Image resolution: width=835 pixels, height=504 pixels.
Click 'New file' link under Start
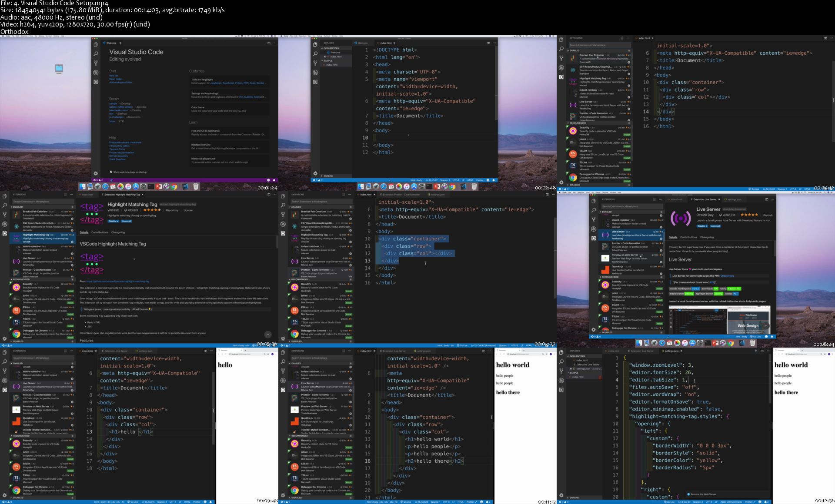pyautogui.click(x=114, y=76)
